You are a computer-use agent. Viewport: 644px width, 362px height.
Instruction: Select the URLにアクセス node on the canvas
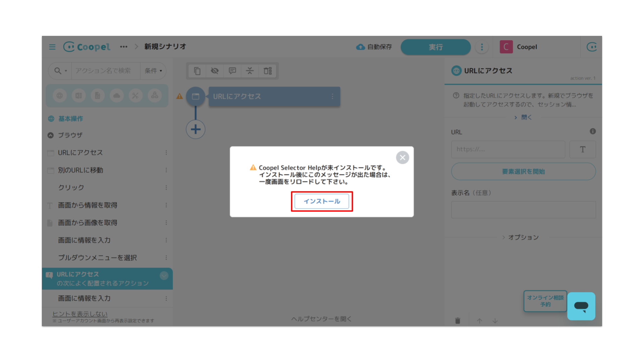click(x=274, y=97)
